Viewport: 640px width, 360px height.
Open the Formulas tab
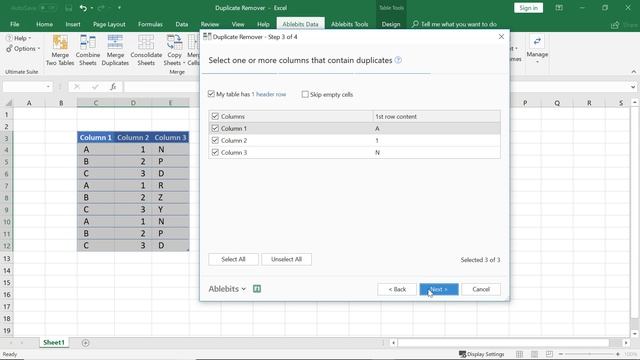pos(150,24)
